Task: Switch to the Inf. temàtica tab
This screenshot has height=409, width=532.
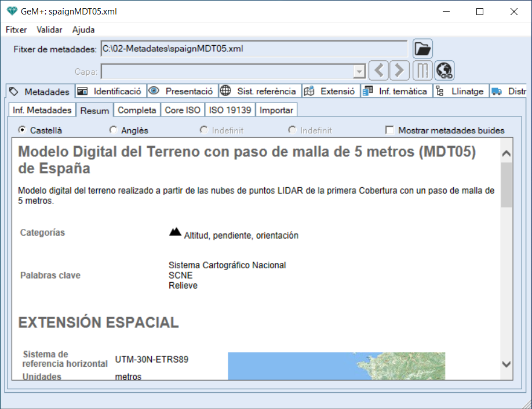Action: (396, 91)
